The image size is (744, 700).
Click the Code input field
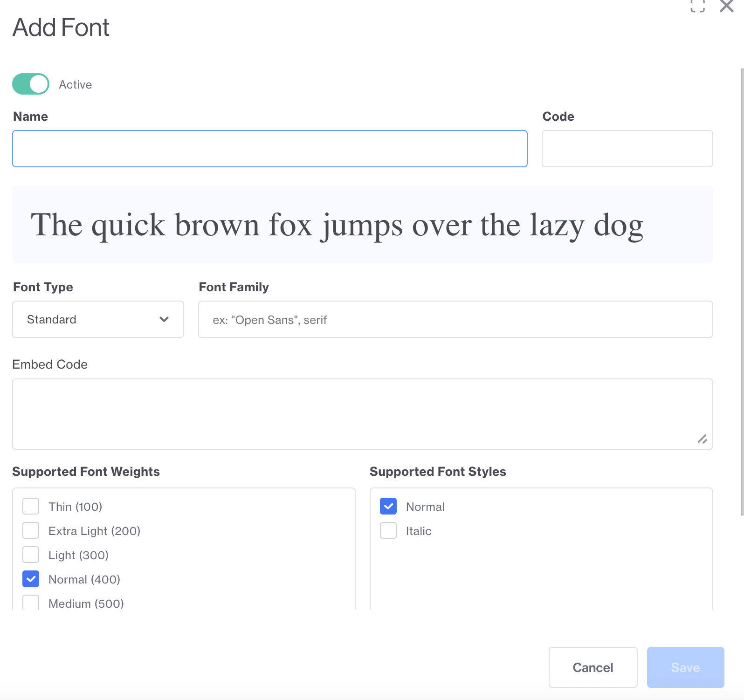pyautogui.click(x=627, y=149)
